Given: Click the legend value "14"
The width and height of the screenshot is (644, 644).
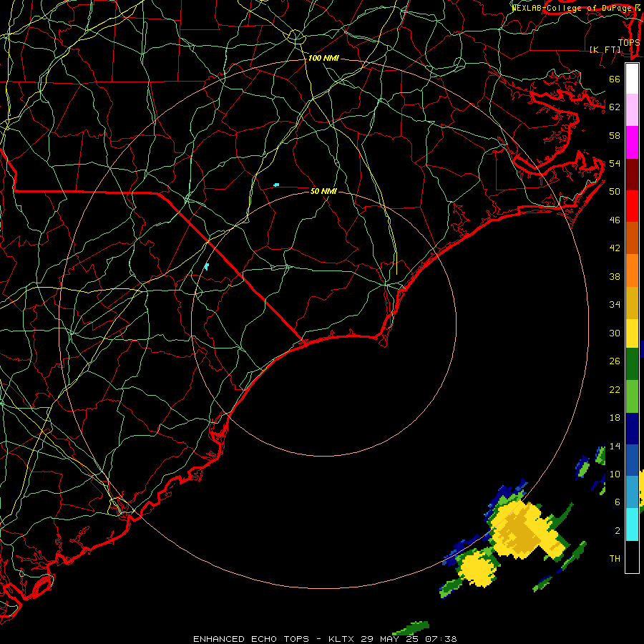Looking at the screenshot, I should [615, 446].
